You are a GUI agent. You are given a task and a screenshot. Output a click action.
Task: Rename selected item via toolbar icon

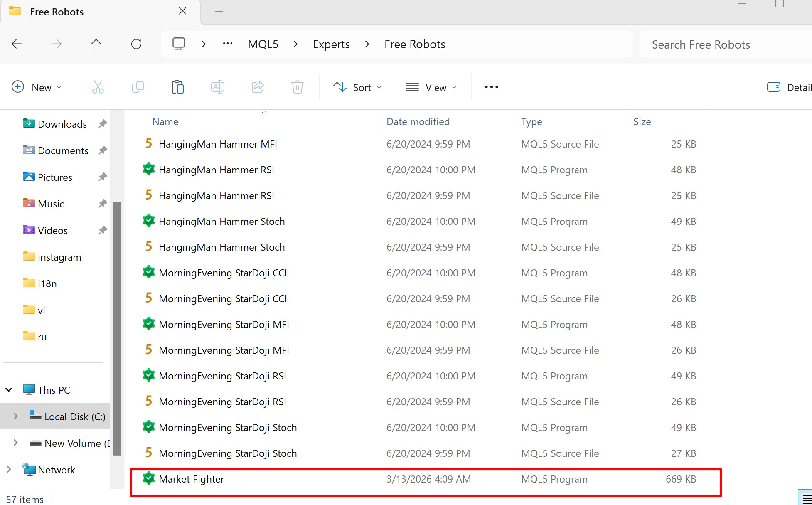point(217,87)
